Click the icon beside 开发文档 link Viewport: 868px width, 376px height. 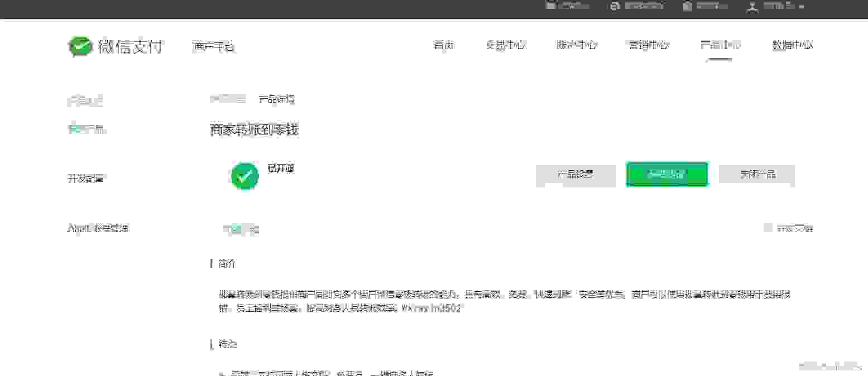[x=768, y=228]
